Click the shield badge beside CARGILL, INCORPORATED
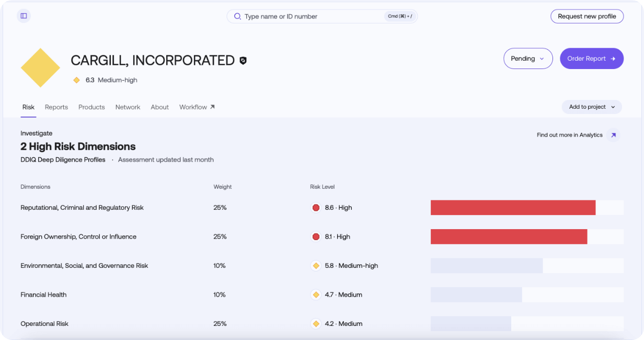This screenshot has width=644, height=340. pos(243,61)
